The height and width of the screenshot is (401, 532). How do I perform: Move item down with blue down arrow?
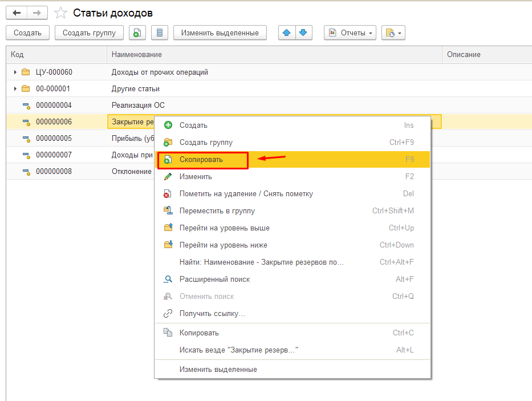coord(304,33)
